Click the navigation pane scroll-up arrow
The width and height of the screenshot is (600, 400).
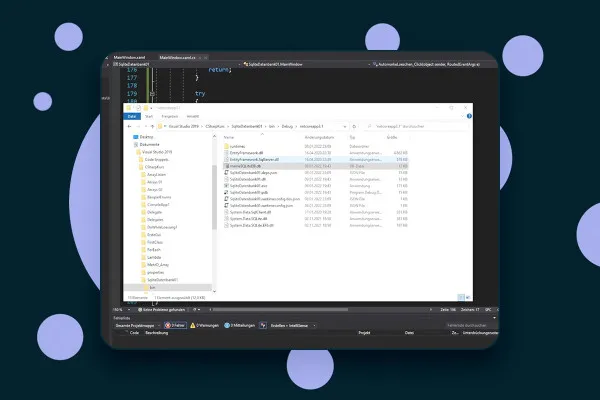coord(214,136)
